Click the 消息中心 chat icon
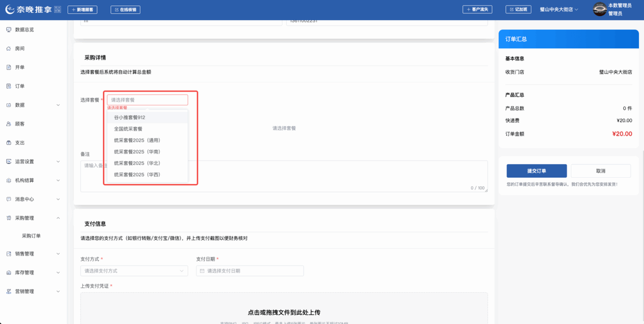 click(x=9, y=199)
